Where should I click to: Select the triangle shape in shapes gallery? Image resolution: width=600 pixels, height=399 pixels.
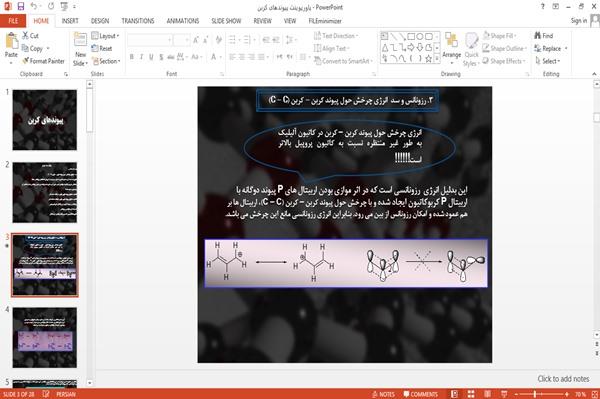385,48
